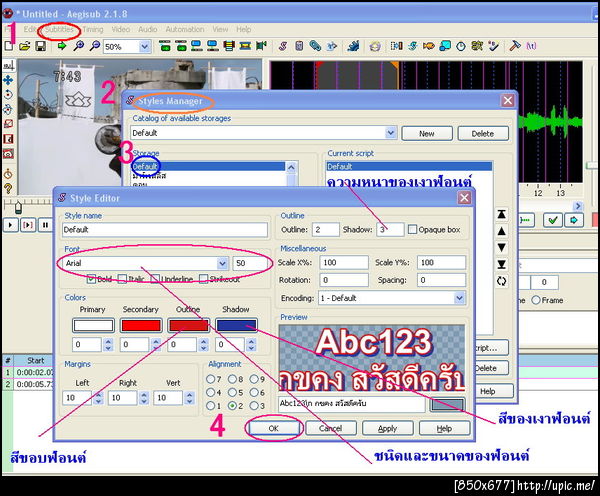600x496 pixels.
Task: Open the blue Shadow color swatch
Action: 236,326
